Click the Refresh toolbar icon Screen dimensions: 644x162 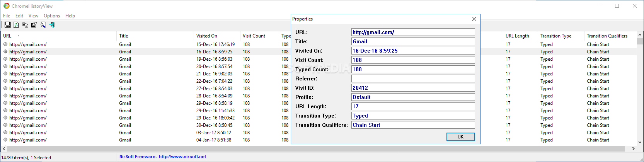(16, 25)
